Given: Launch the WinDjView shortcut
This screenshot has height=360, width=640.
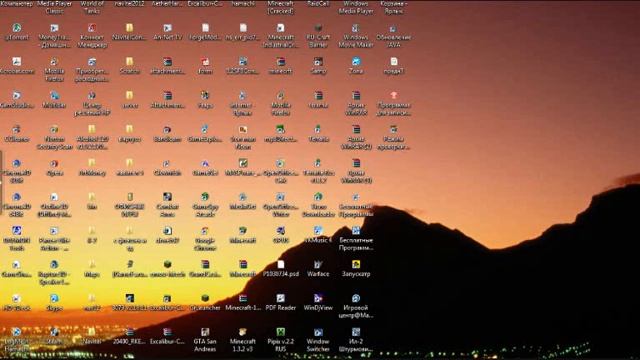Looking at the screenshot, I should (x=318, y=298).
